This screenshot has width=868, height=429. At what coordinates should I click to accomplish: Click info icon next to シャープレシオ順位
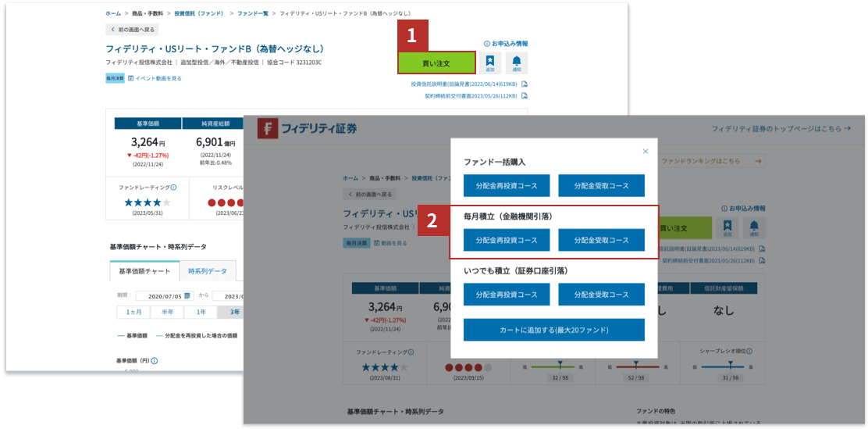coord(749,352)
